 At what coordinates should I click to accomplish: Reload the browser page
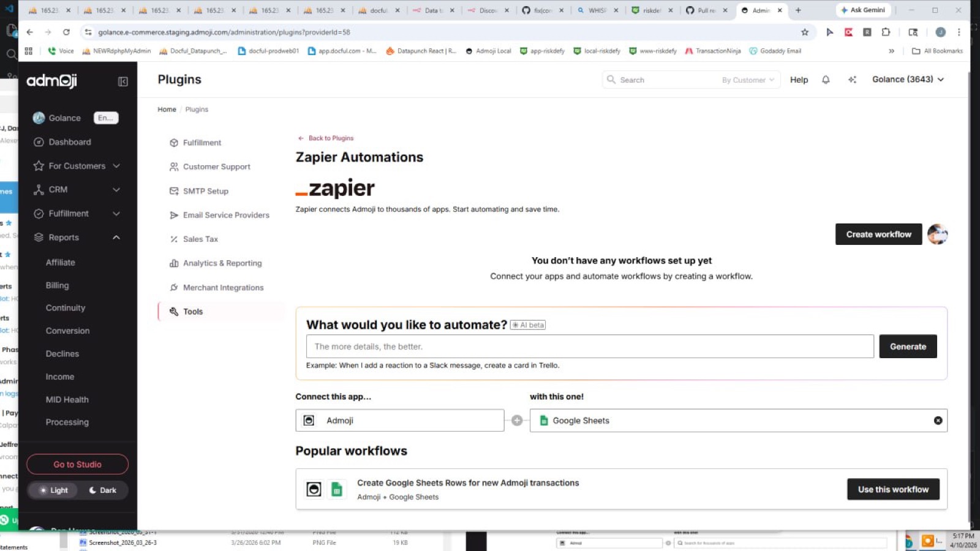(66, 32)
